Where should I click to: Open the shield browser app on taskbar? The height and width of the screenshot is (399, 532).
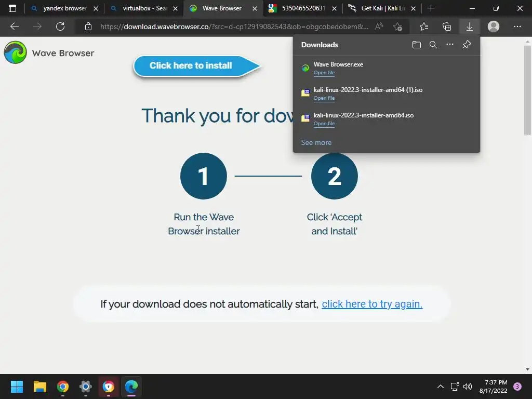coord(109,387)
